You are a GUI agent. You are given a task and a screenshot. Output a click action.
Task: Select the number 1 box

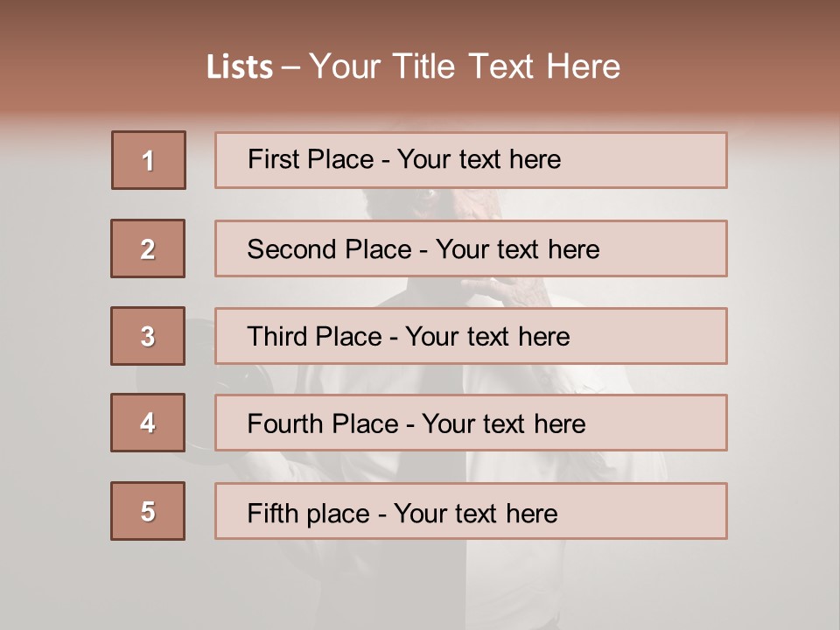pyautogui.click(x=149, y=160)
